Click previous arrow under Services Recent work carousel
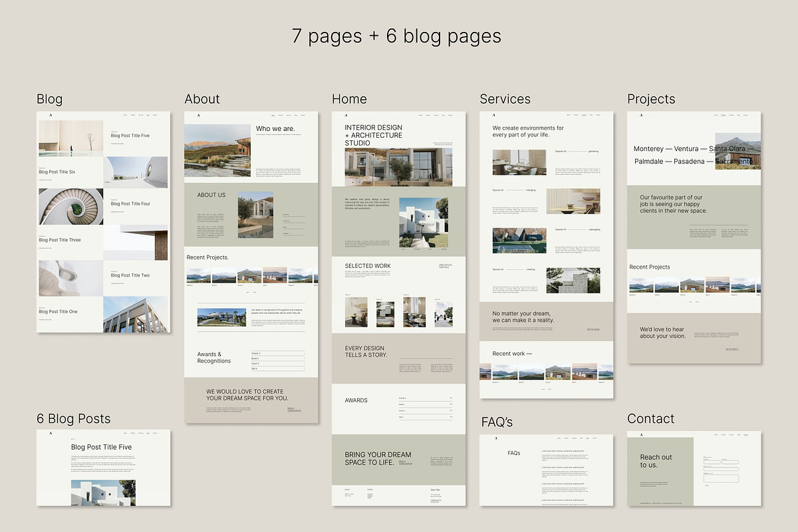Viewport: 798px width, 532px height. pyautogui.click(x=543, y=389)
